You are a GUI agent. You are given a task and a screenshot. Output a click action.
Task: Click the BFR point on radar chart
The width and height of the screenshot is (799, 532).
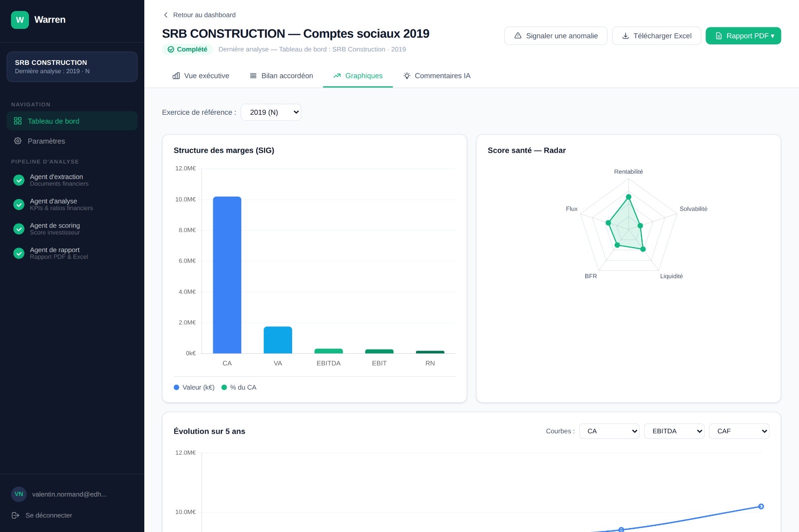click(x=617, y=245)
